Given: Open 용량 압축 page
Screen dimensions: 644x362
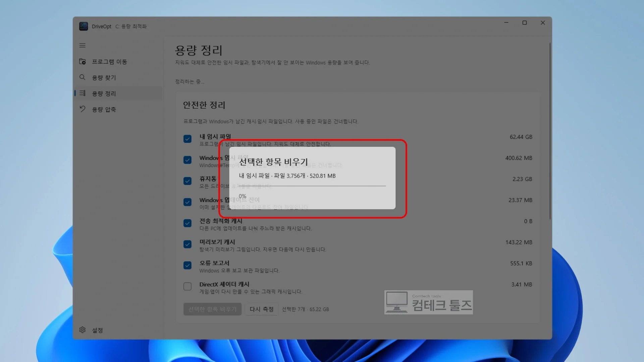Looking at the screenshot, I should (x=118, y=109).
